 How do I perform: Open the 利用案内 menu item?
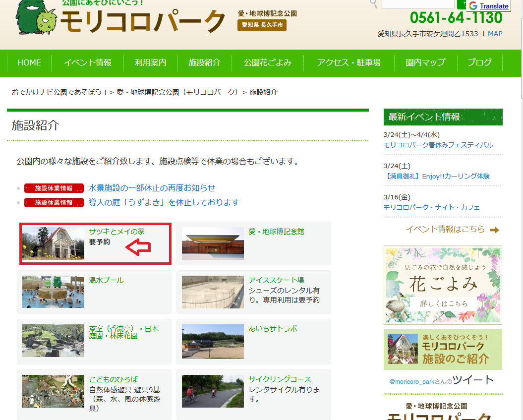click(x=150, y=62)
